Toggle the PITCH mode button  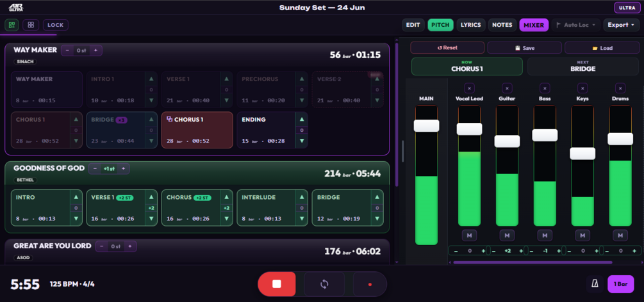[x=440, y=25]
